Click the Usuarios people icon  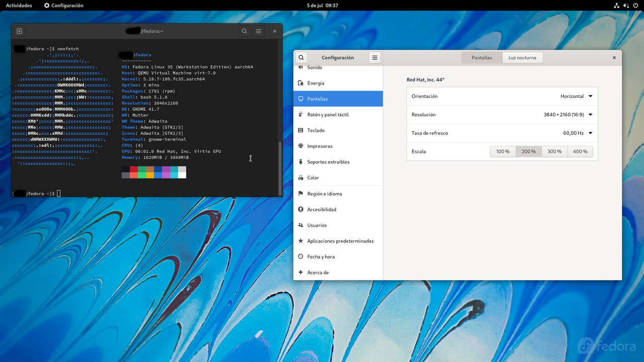pos(301,225)
